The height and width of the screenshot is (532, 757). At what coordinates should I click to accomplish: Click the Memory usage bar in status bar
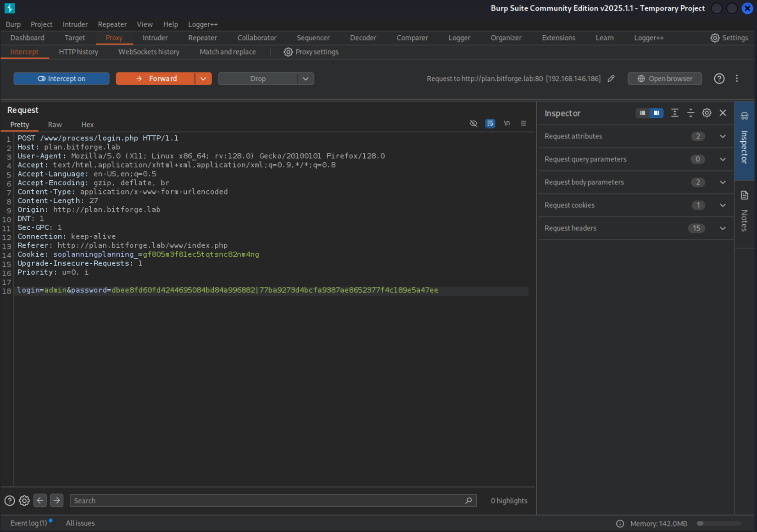(719, 523)
